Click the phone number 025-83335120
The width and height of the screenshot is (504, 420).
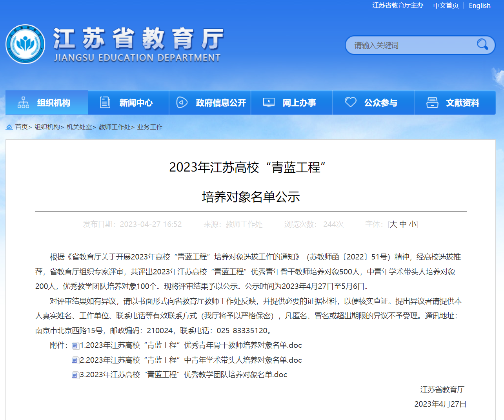[242, 331]
